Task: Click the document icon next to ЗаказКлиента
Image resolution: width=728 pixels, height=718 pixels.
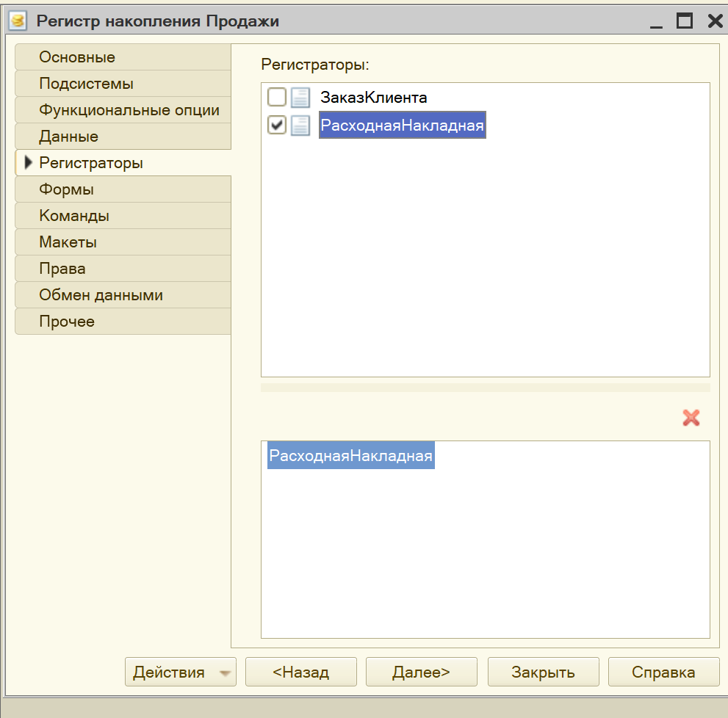Action: [x=300, y=98]
